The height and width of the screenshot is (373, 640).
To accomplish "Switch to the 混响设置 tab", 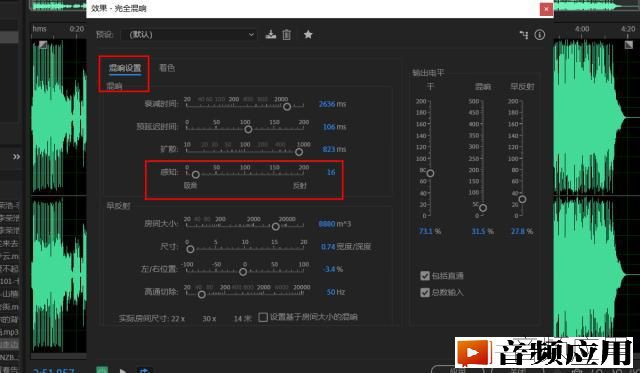I will pyautogui.click(x=125, y=68).
